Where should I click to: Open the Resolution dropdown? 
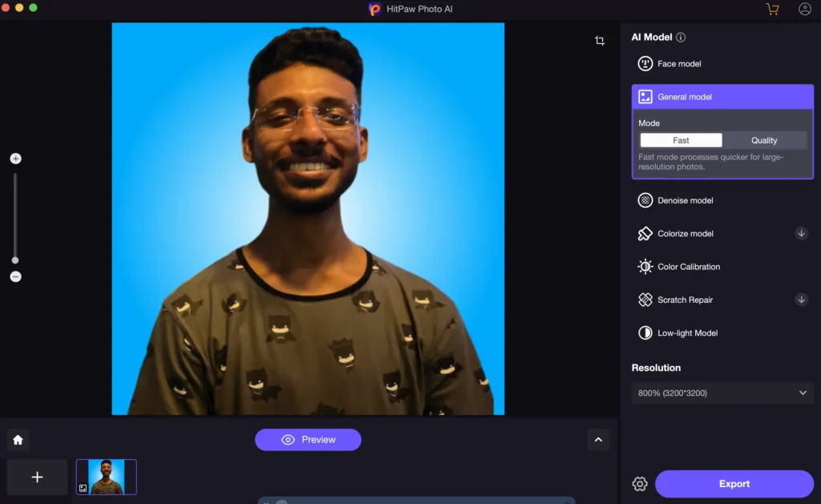coord(721,393)
